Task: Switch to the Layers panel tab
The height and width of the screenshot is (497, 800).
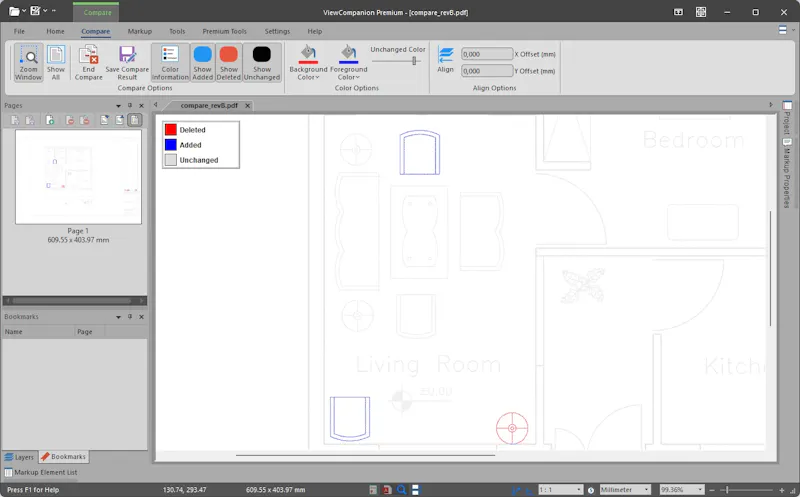Action: (x=19, y=457)
